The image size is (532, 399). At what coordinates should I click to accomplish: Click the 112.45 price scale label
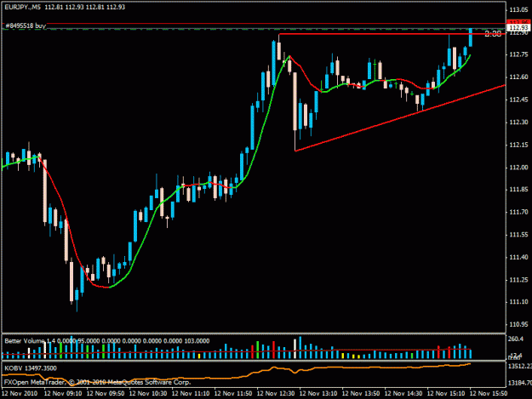(x=518, y=100)
